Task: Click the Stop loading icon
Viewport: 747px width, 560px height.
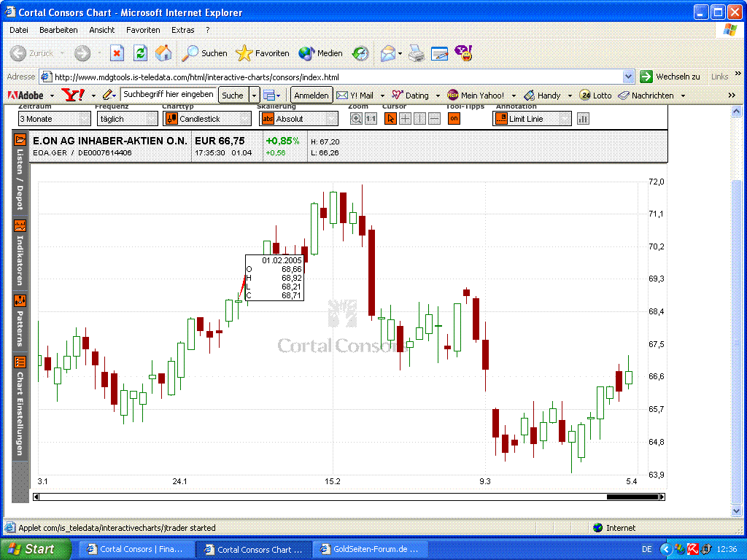Action: pos(117,53)
